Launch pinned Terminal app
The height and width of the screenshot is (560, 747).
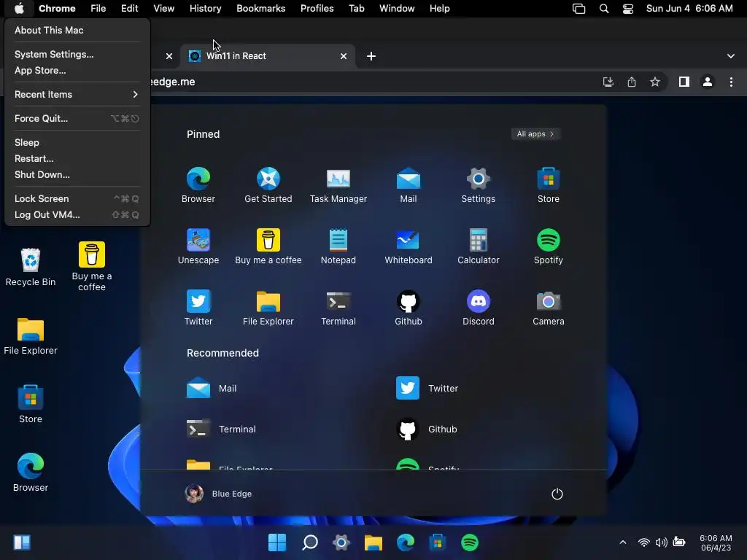(x=338, y=308)
